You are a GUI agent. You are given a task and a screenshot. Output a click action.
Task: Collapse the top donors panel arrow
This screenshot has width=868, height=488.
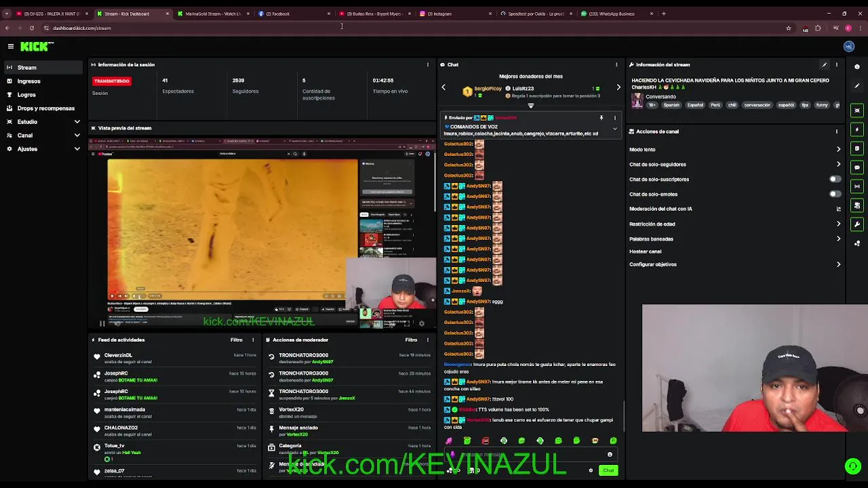pyautogui.click(x=531, y=105)
